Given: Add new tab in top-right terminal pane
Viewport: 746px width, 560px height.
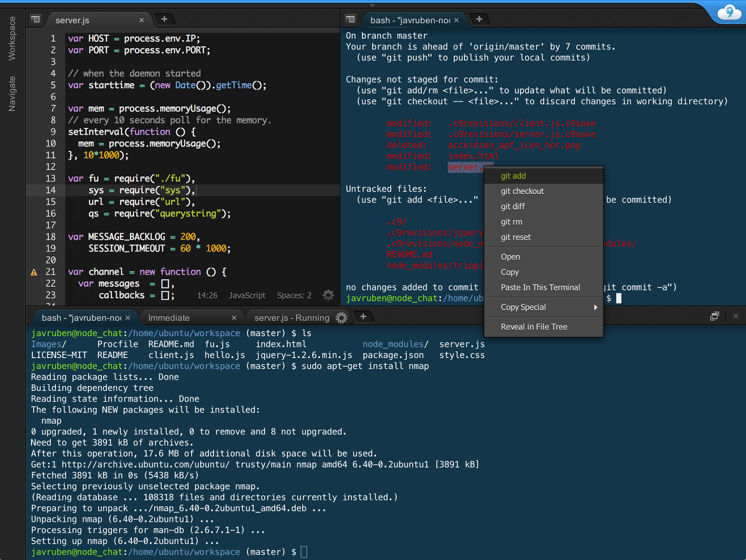Looking at the screenshot, I should pos(479,19).
